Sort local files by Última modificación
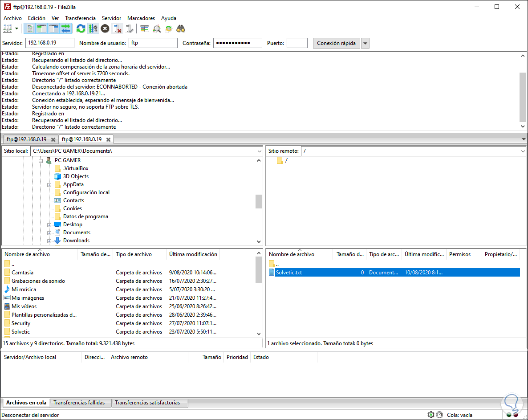528x420 pixels. click(x=193, y=254)
